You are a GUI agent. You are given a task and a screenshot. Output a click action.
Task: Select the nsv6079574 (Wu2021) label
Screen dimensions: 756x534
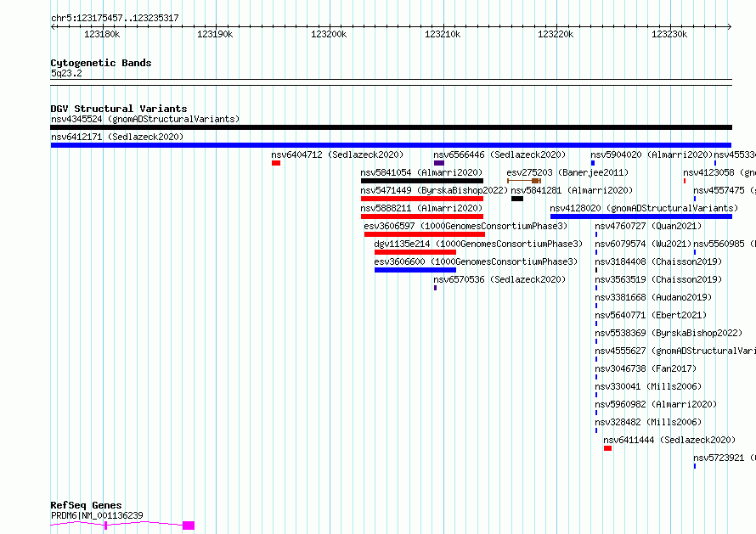pos(643,244)
